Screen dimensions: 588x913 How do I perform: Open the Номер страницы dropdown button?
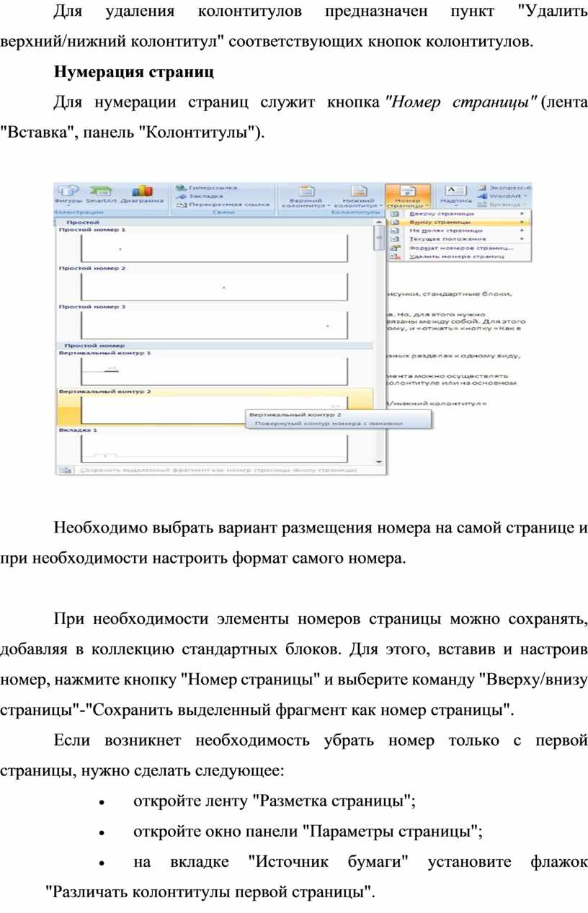(x=407, y=195)
